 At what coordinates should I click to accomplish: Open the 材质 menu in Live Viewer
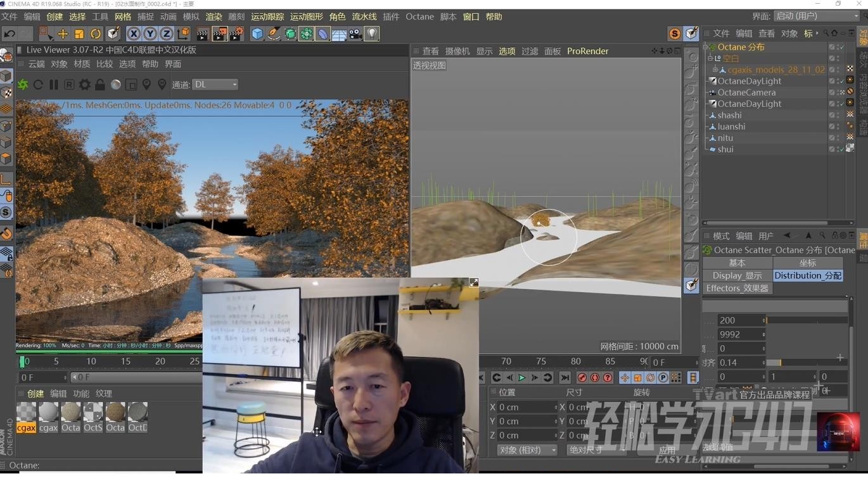(82, 64)
